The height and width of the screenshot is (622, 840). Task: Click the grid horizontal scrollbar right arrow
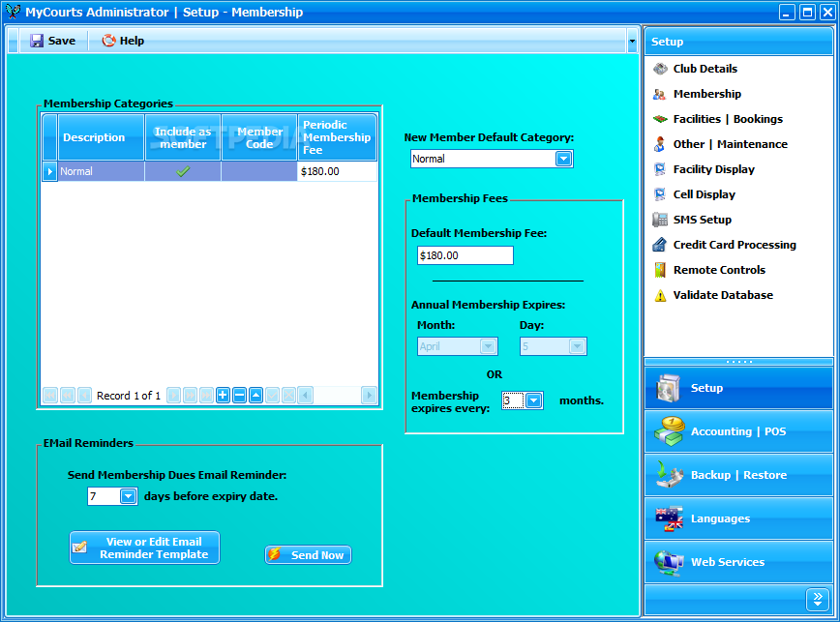tap(369, 396)
